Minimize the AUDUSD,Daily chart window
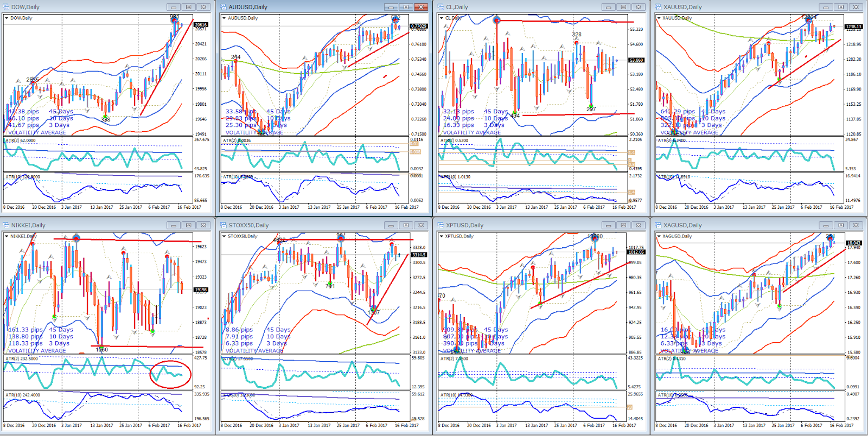This screenshot has height=436, width=868. tap(391, 7)
